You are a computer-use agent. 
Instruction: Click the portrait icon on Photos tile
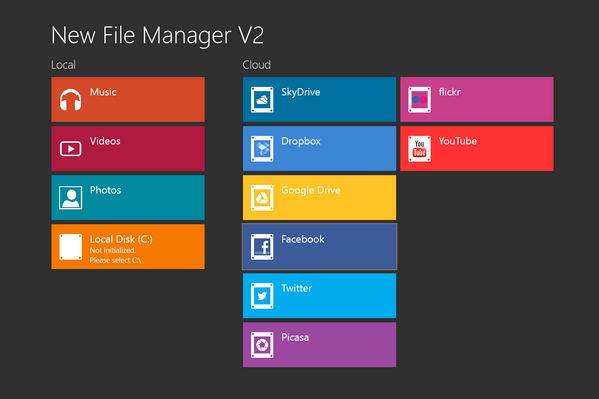pyautogui.click(x=71, y=198)
